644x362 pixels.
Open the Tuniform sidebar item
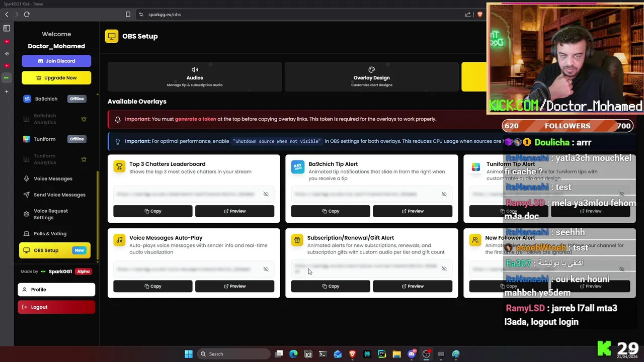tap(55, 139)
